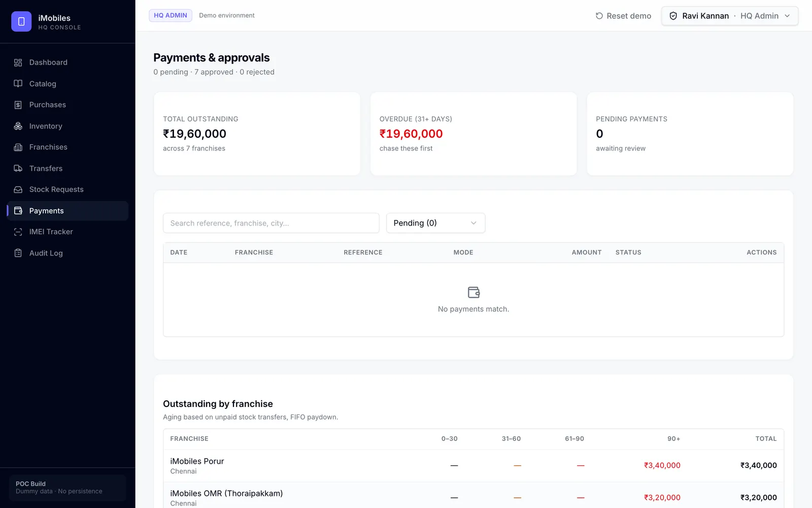812x508 pixels.
Task: Click the chevron beside HQ Admin role
Action: [x=787, y=16]
